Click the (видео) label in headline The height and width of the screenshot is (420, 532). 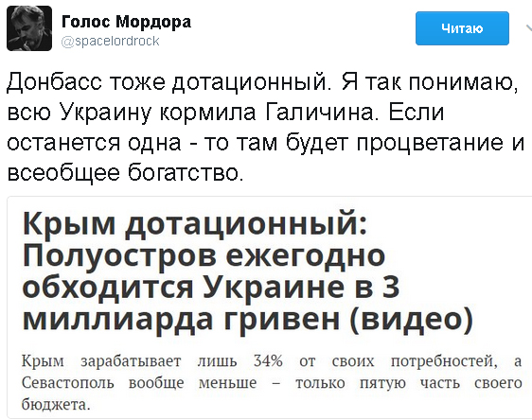411,320
